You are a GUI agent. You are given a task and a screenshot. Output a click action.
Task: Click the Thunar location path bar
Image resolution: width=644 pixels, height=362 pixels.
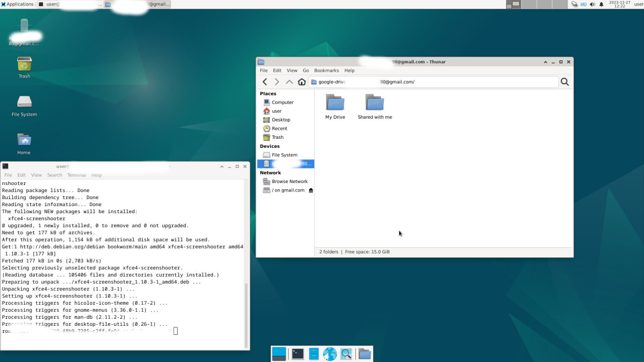[433, 82]
